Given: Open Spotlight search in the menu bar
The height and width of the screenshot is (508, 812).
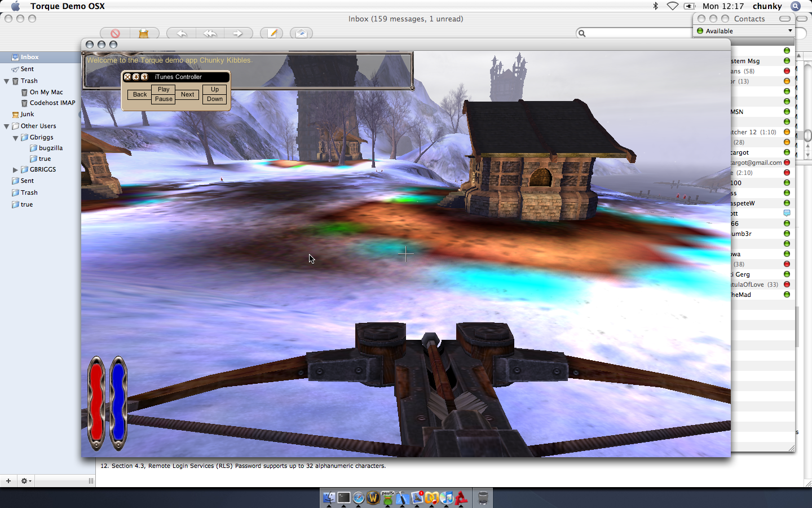Looking at the screenshot, I should coord(795,6).
